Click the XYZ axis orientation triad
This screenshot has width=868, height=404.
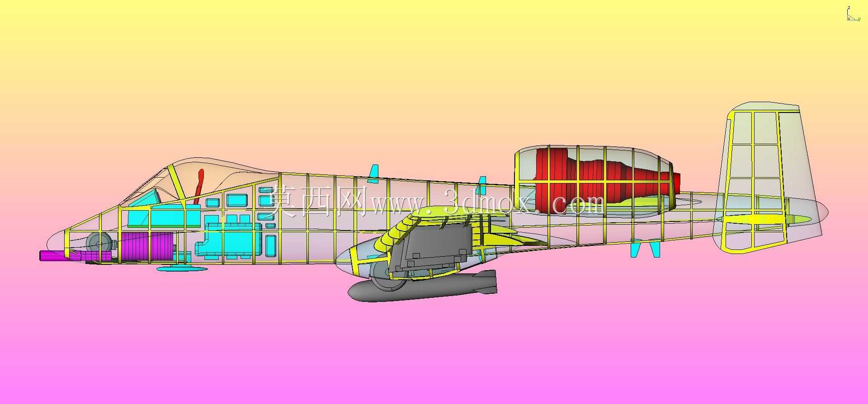(853, 14)
